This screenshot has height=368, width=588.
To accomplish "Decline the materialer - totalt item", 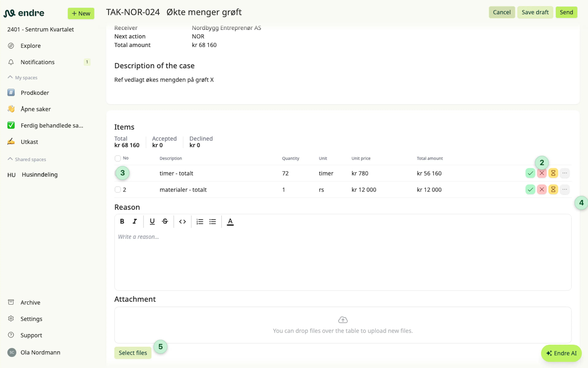I will (542, 189).
